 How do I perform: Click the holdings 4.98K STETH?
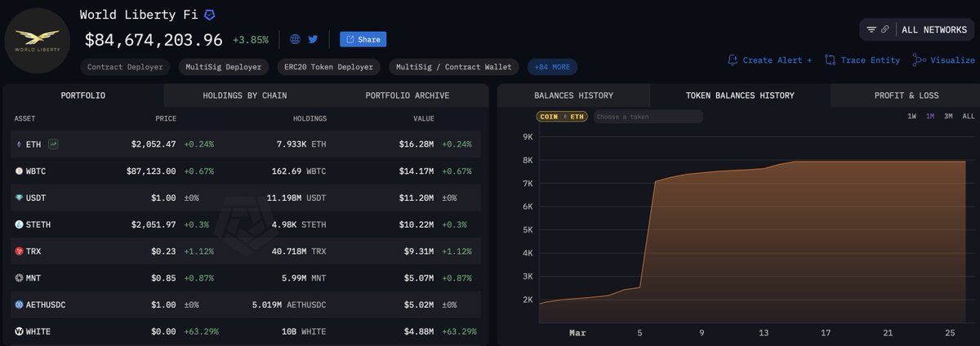[300, 224]
